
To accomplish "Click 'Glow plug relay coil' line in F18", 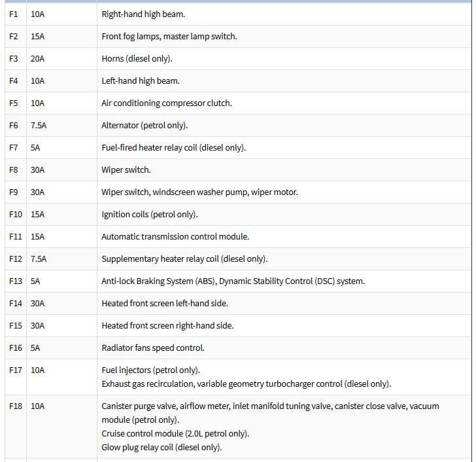I will [161, 448].
